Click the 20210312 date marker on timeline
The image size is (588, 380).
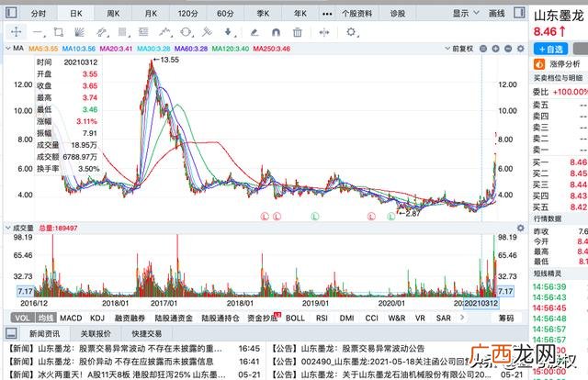(481, 303)
